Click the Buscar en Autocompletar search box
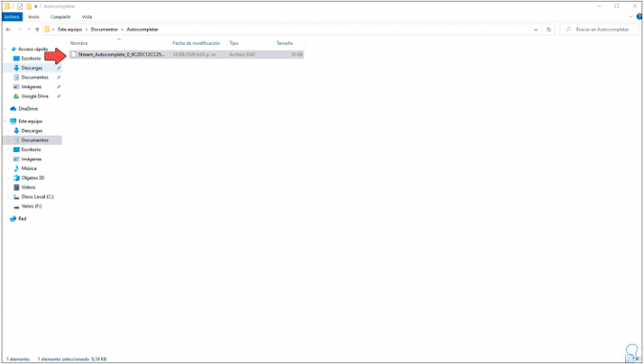The width and height of the screenshot is (644, 364). (600, 30)
